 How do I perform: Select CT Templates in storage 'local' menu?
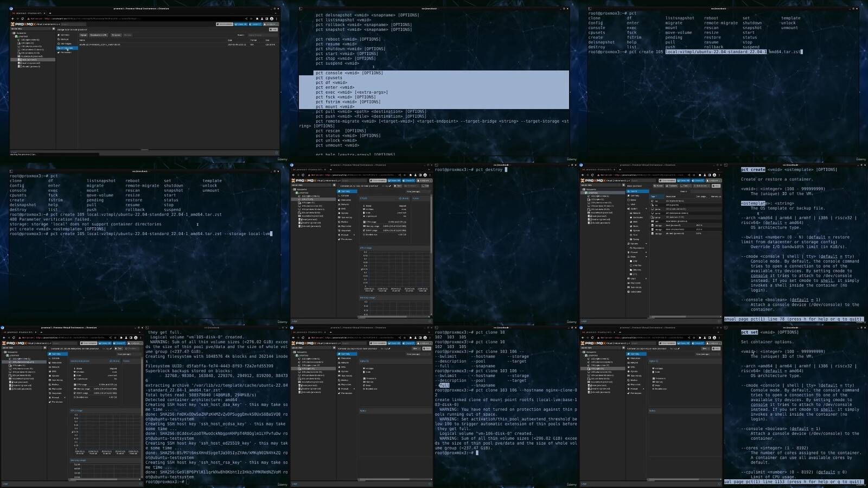point(67,48)
